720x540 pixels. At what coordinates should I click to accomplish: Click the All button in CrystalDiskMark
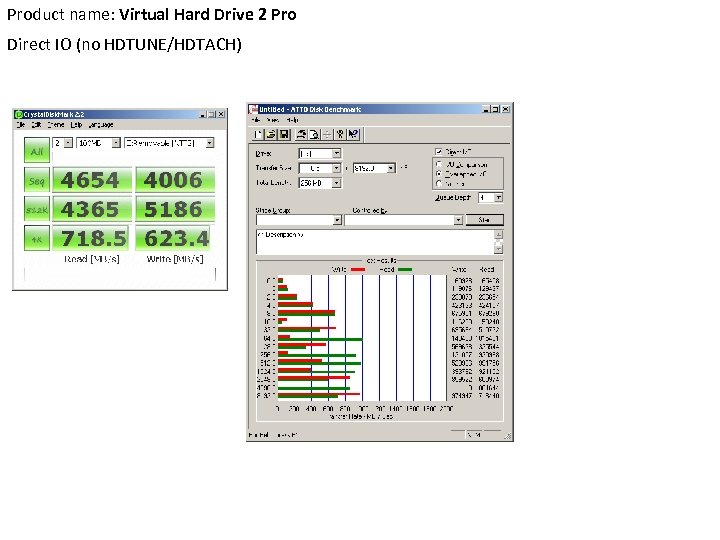click(37, 150)
